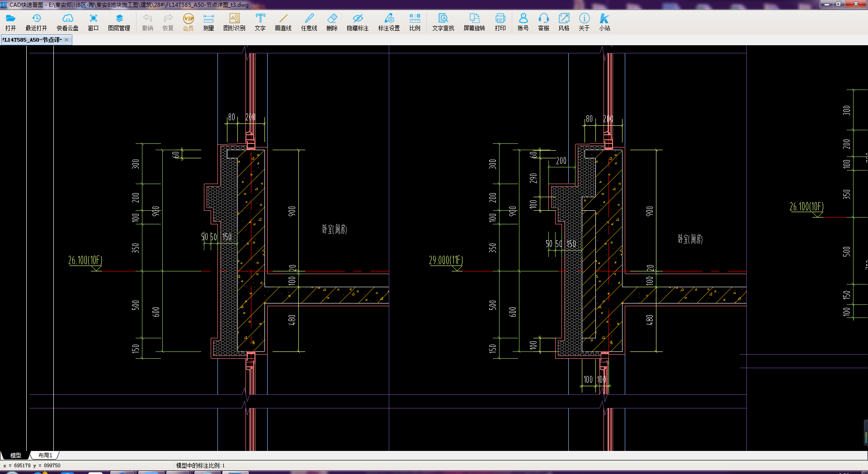Open layer management (图层管理)
The width and height of the screenshot is (868, 474).
(x=119, y=22)
